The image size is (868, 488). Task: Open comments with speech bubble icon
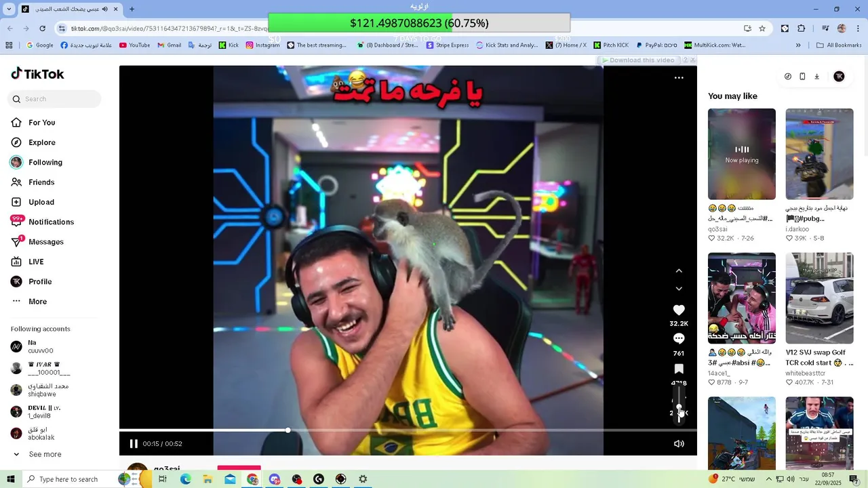[679, 339]
